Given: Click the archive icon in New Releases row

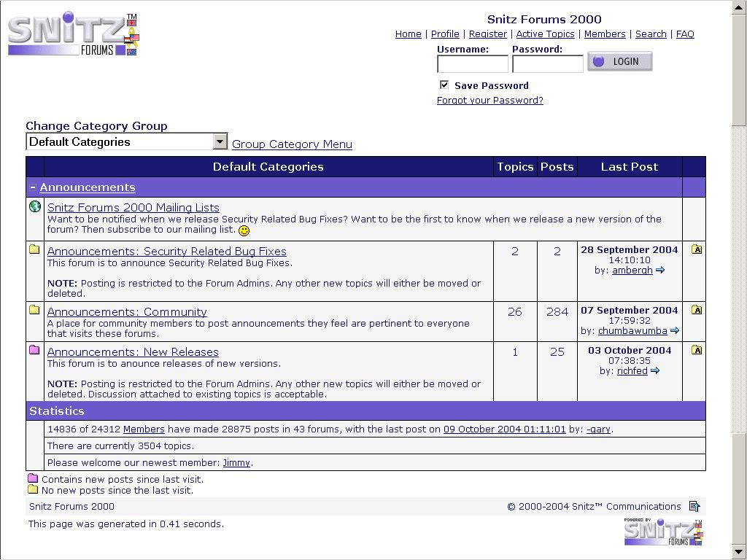Looking at the screenshot, I should [x=697, y=350].
